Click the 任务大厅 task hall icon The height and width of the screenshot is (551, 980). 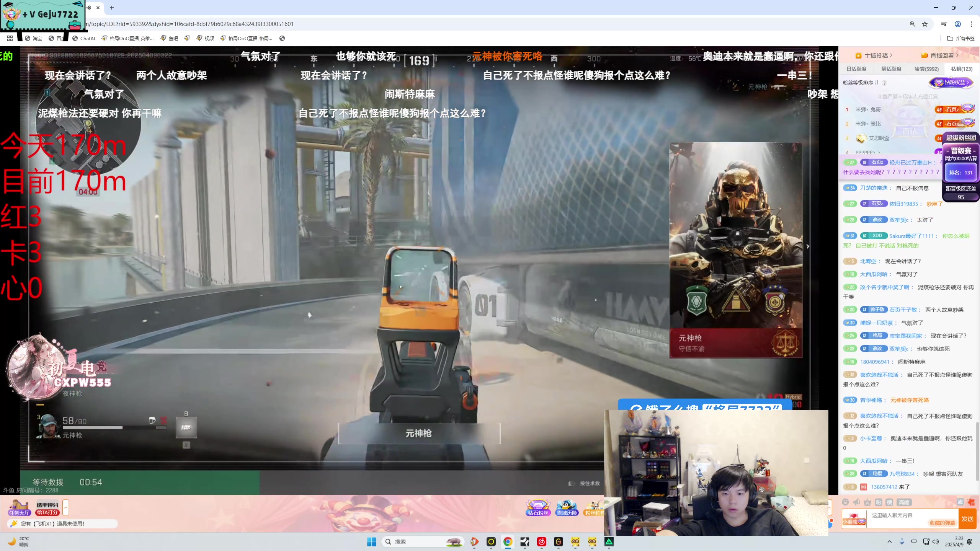pyautogui.click(x=19, y=508)
